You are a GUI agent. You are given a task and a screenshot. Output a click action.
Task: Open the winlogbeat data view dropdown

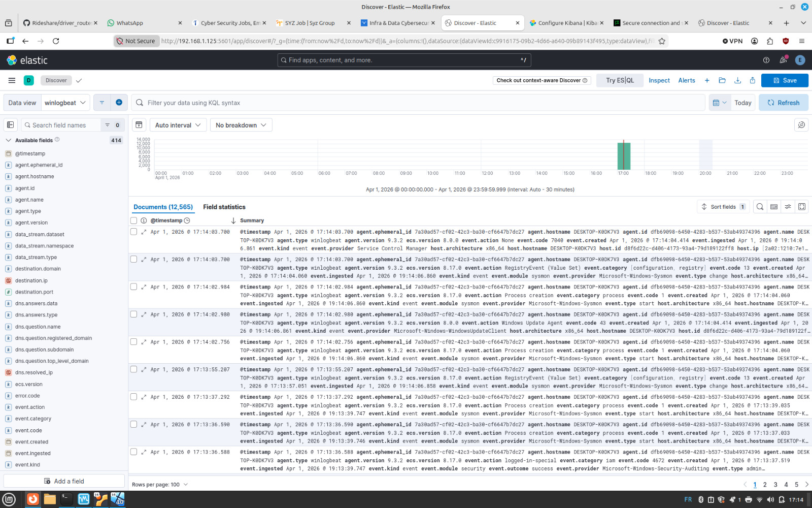65,102
